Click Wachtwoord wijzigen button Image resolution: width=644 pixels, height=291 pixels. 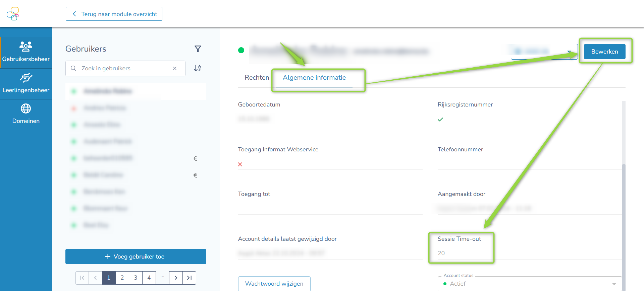(x=274, y=284)
